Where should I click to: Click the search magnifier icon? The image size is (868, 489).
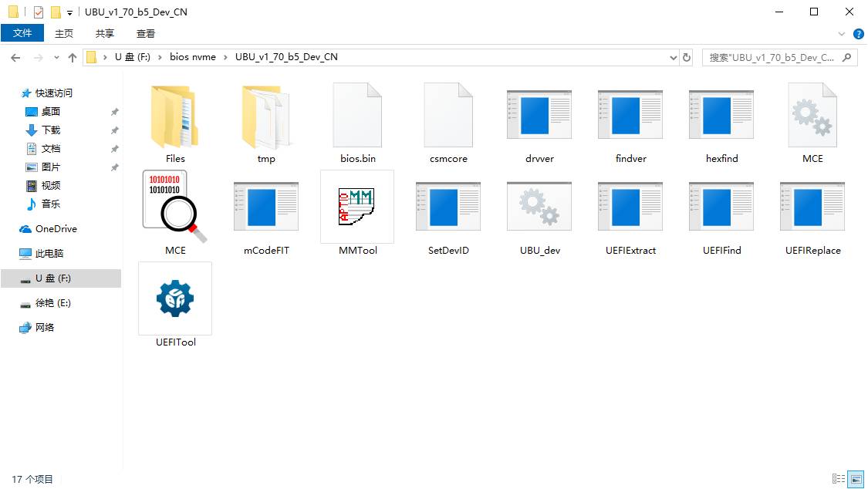click(x=846, y=58)
